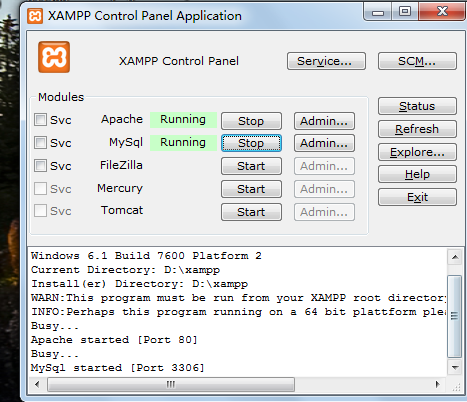This screenshot has width=467, height=402.
Task: Start the FileZilla module
Action: (x=251, y=166)
